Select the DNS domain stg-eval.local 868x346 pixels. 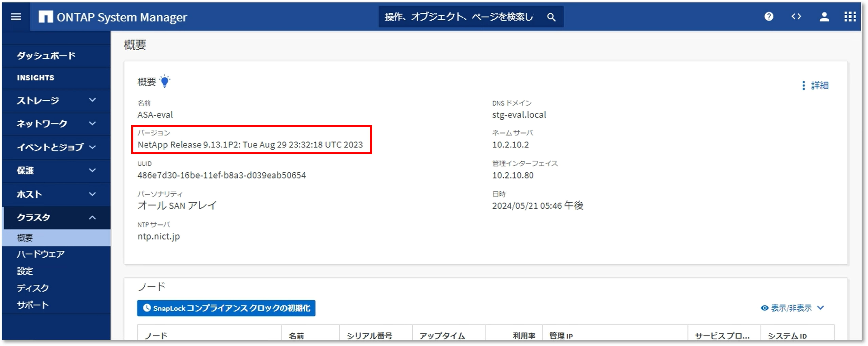click(x=519, y=115)
